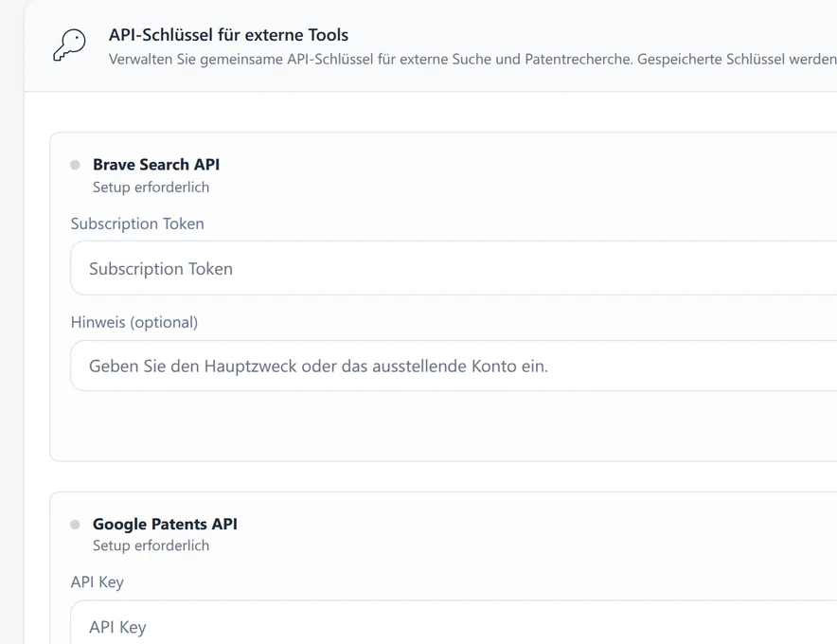Focus the Subscription Token input field
This screenshot has height=644, width=837.
(454, 268)
